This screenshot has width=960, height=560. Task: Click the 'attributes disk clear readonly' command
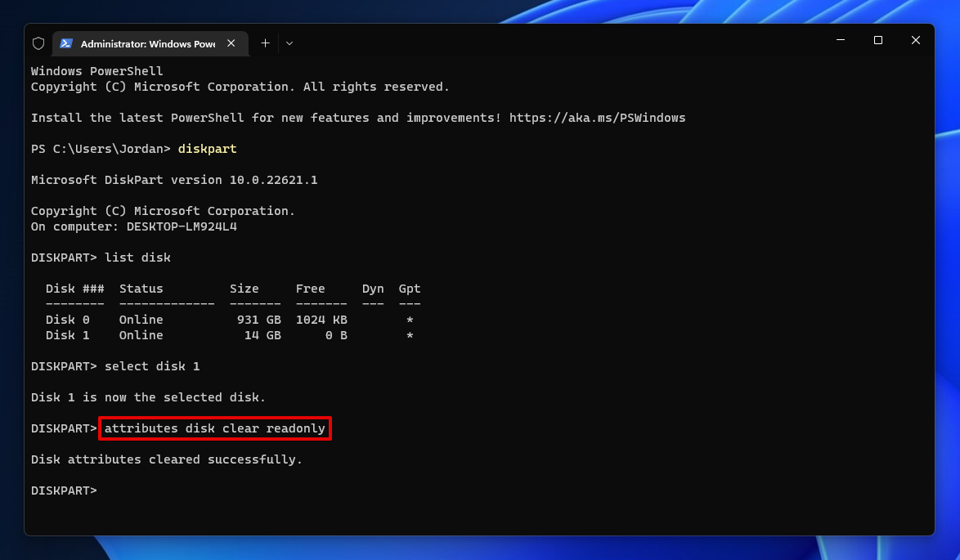[x=215, y=428]
